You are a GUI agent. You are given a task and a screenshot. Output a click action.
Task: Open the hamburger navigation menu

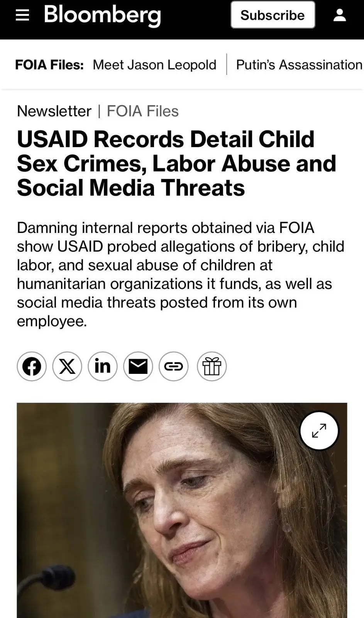pyautogui.click(x=22, y=15)
